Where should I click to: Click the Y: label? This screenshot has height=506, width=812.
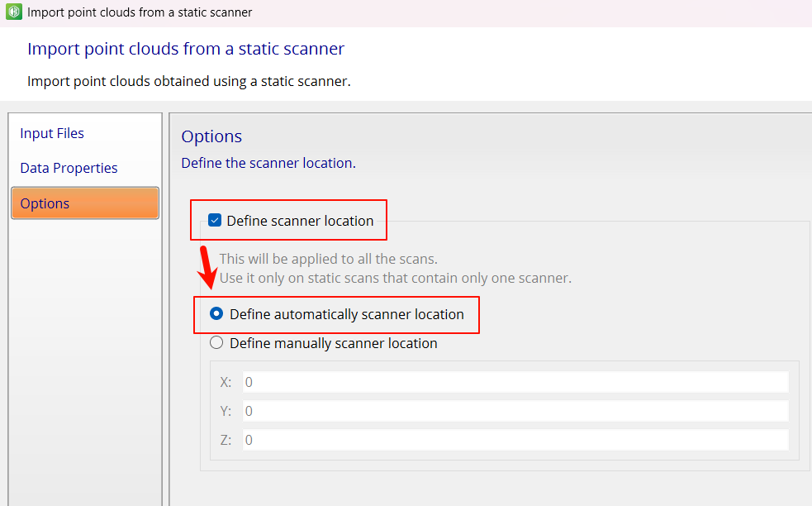click(226, 411)
